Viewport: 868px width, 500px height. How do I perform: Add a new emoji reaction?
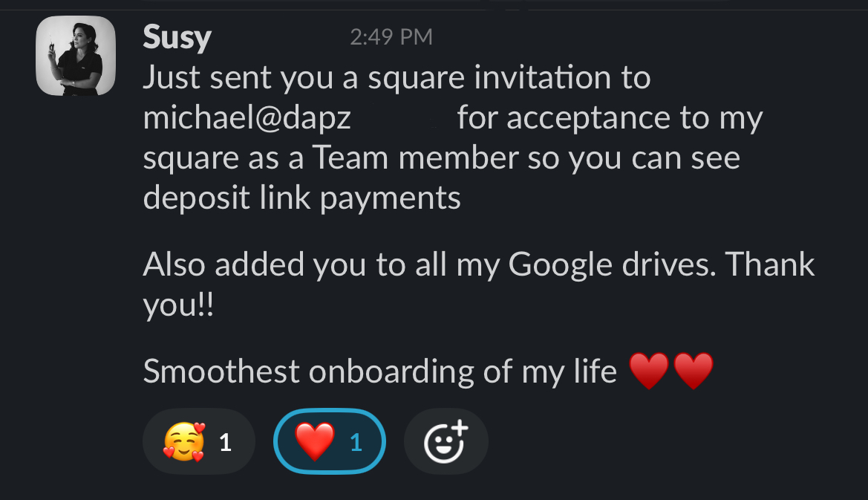coord(446,442)
